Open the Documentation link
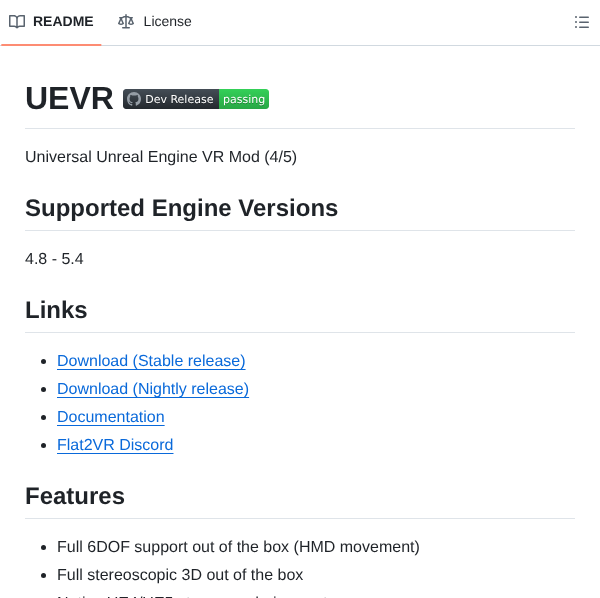Viewport: 600px width, 598px height. click(x=111, y=417)
